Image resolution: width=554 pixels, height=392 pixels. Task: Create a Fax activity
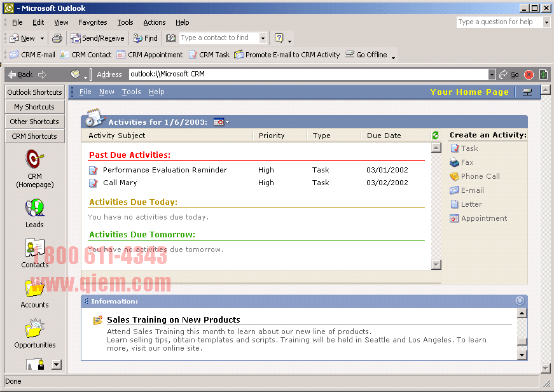coord(461,162)
